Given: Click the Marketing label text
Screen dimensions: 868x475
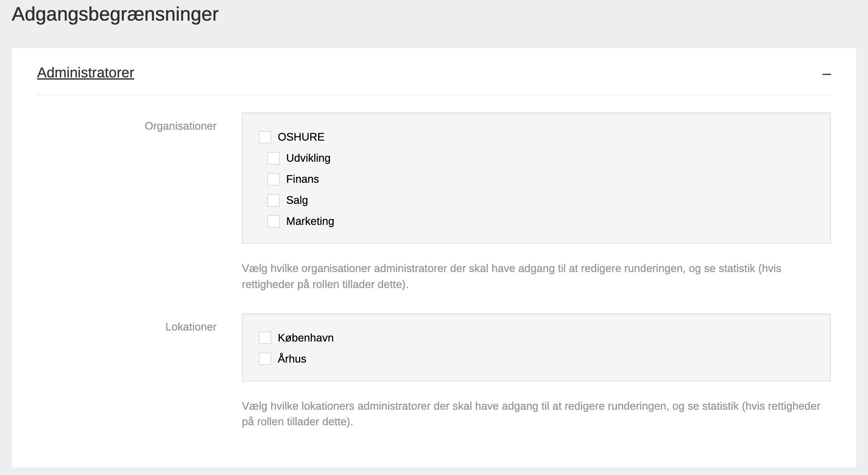Looking at the screenshot, I should [310, 221].
